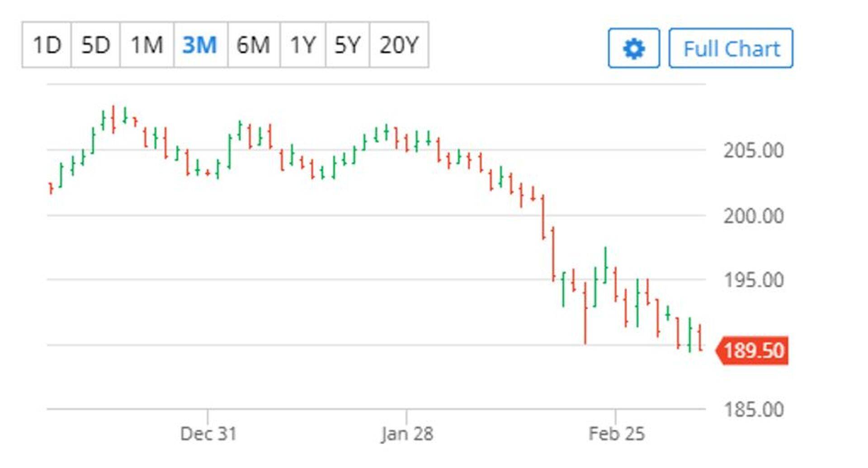Click the Feb 25 date label
The image size is (868, 468).
click(x=616, y=434)
